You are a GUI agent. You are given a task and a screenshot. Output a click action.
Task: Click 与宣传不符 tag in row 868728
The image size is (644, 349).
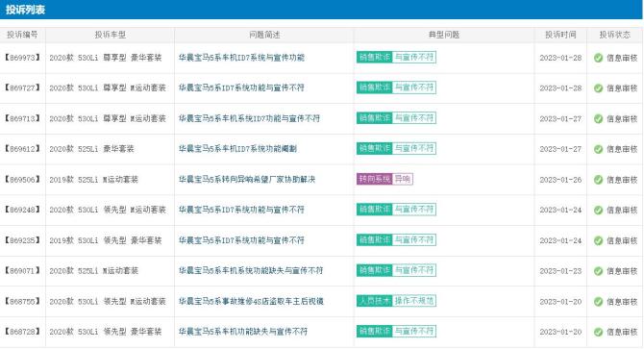[414, 331]
